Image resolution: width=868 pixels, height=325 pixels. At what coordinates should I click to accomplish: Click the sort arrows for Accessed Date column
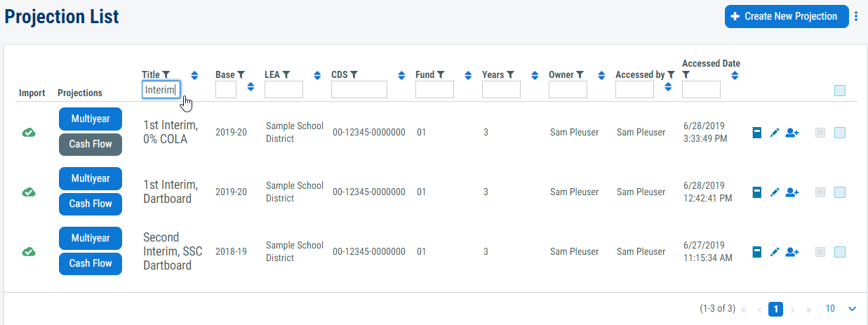pyautogui.click(x=735, y=76)
